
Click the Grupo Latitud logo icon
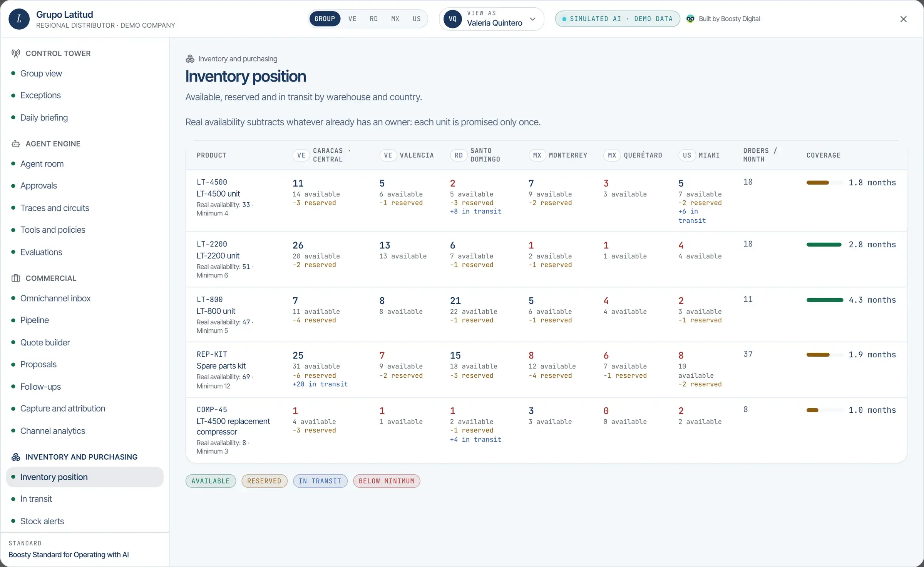[x=19, y=19]
